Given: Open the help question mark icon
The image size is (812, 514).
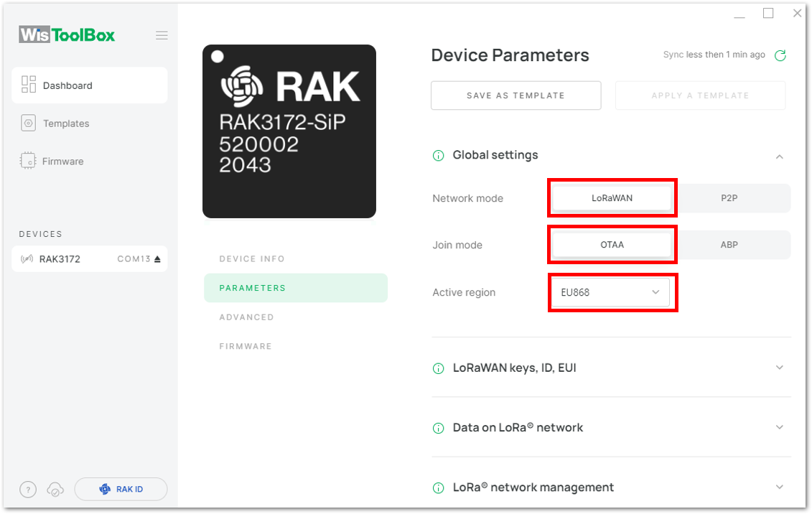Looking at the screenshot, I should click(x=28, y=489).
